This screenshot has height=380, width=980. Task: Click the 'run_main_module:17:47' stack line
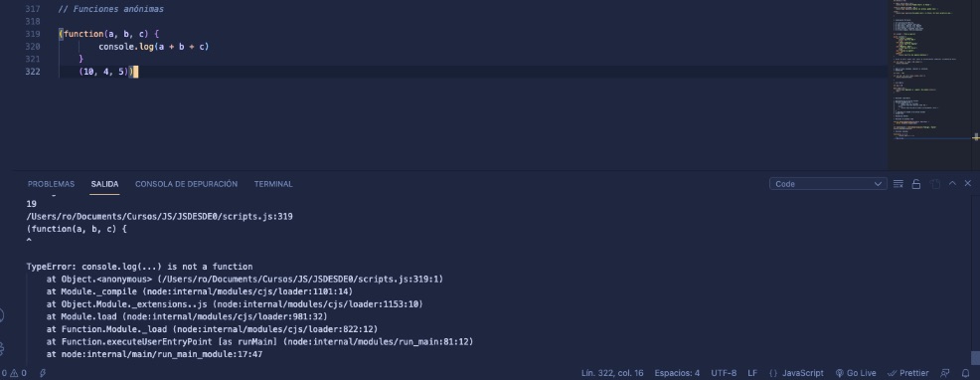[154, 354]
